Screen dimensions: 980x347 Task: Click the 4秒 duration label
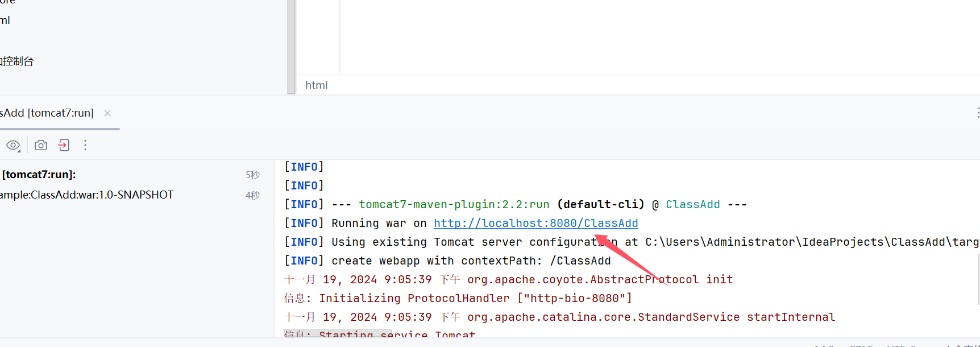coord(252,195)
